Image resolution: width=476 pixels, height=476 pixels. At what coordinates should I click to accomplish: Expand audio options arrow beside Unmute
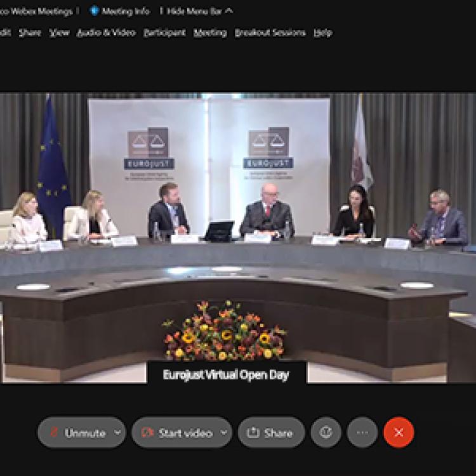click(x=117, y=433)
